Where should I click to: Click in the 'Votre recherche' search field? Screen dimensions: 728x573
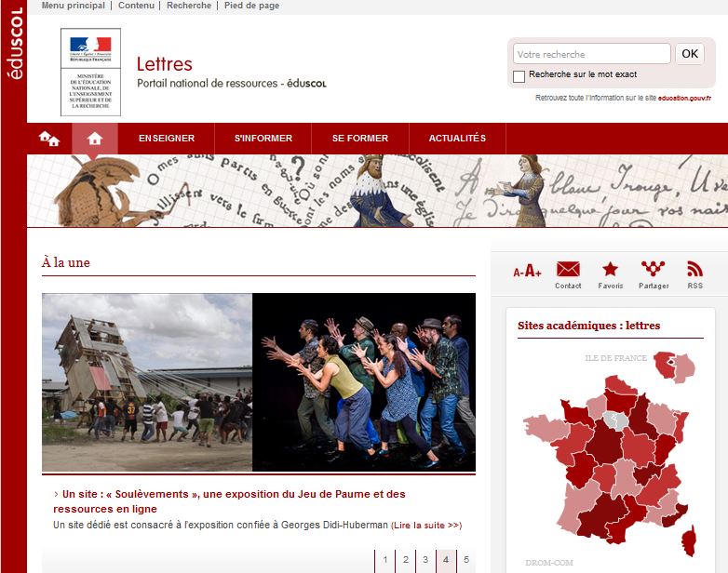tap(591, 54)
